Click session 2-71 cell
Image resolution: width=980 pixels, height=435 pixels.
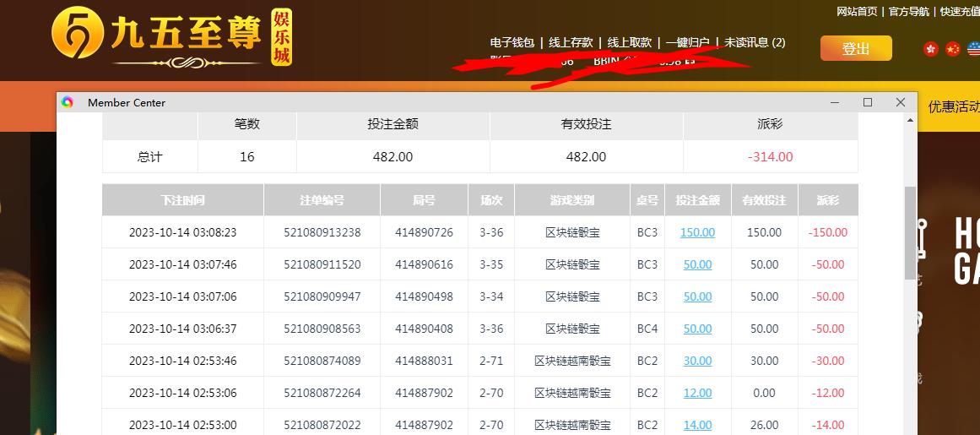(x=491, y=361)
